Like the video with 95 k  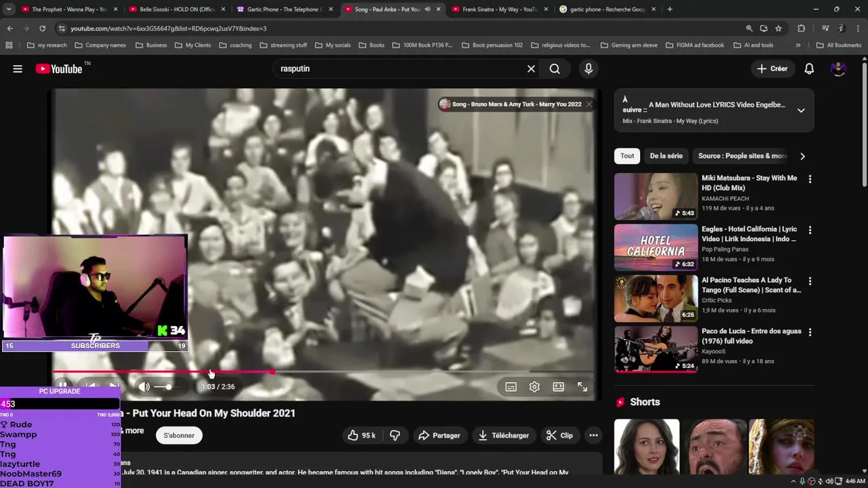[x=361, y=435]
